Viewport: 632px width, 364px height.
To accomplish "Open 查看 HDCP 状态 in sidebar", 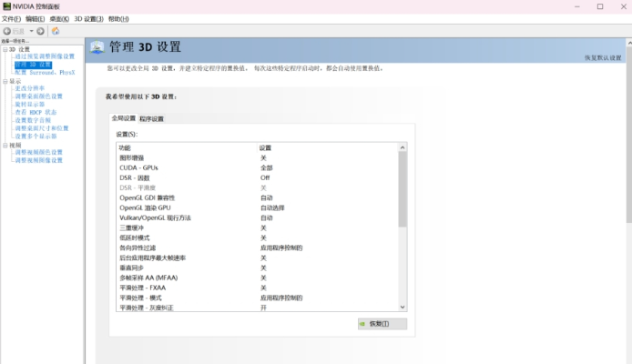I will (x=36, y=112).
